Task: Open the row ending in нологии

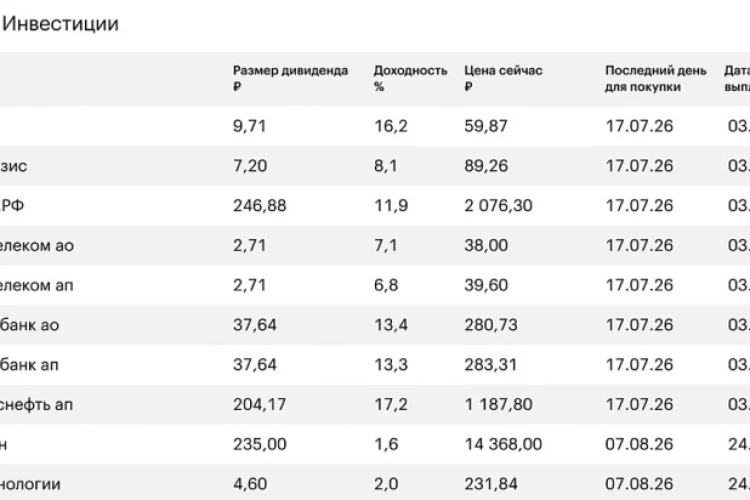Action: [375, 482]
